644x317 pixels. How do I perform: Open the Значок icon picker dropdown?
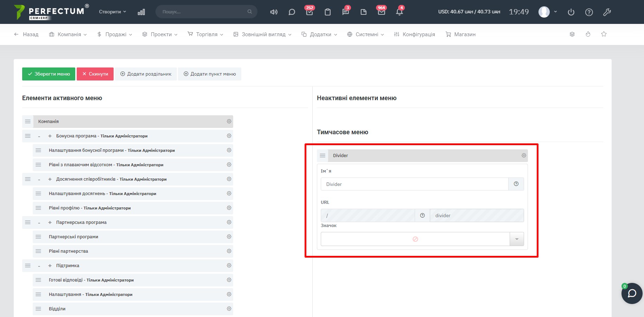(x=517, y=239)
